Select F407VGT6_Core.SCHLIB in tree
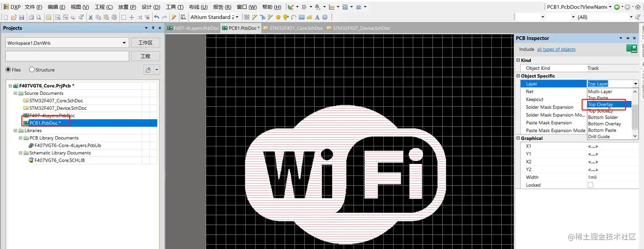The width and height of the screenshot is (644, 249). [57, 160]
